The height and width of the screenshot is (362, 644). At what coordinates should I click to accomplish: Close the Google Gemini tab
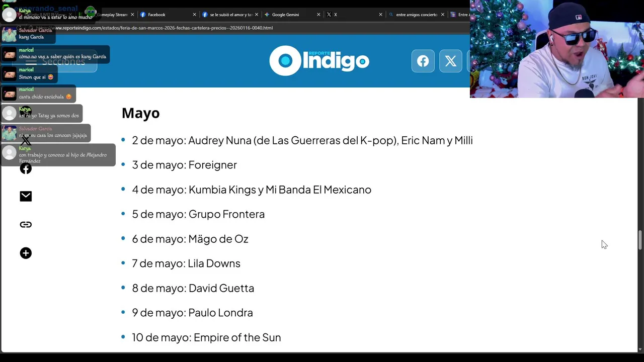(x=318, y=15)
